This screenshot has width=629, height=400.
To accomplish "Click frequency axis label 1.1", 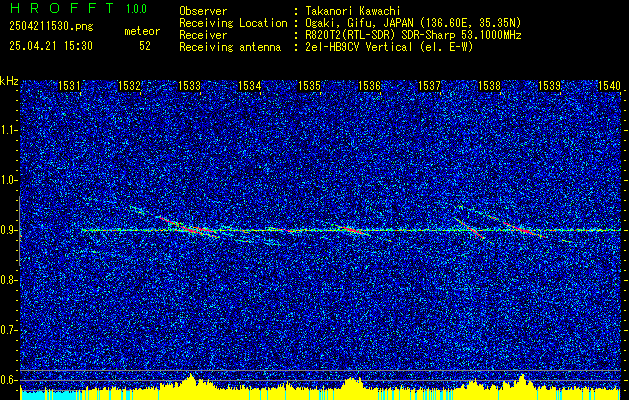I will click(x=8, y=130).
